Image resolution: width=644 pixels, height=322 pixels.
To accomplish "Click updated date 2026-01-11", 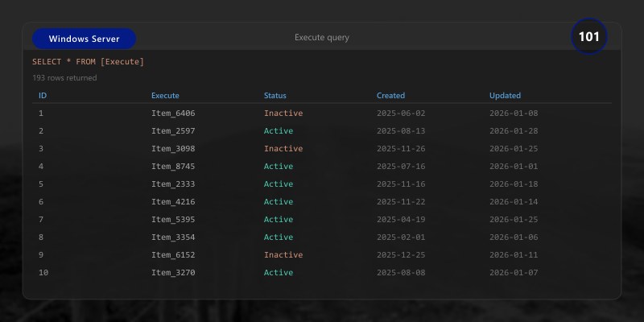I will (x=514, y=254).
